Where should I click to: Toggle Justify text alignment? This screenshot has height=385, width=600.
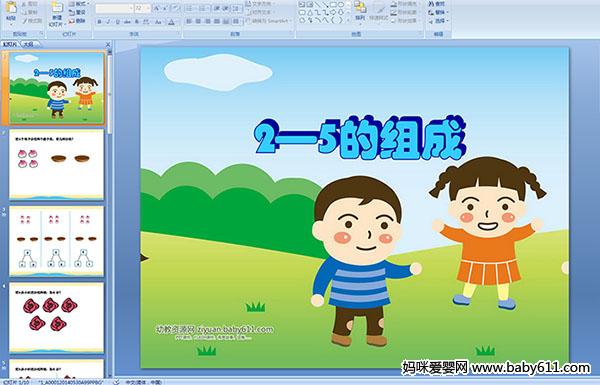(x=217, y=21)
